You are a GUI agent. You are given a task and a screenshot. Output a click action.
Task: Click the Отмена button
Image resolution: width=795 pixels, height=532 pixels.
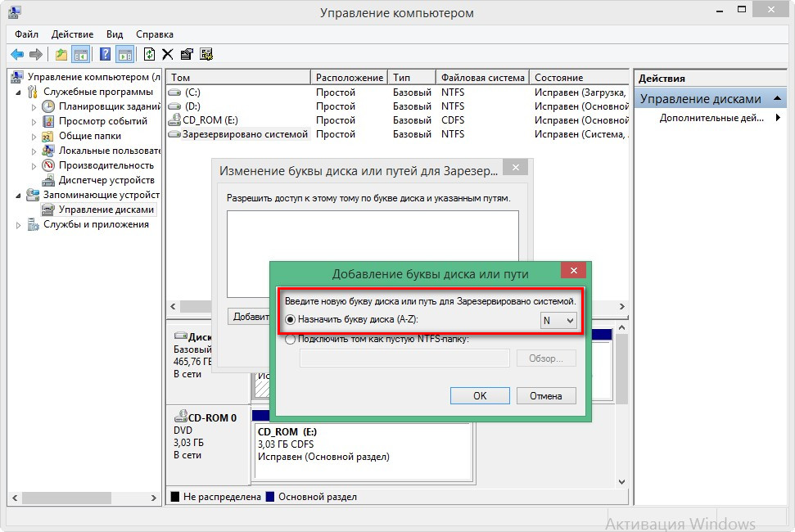pos(545,396)
